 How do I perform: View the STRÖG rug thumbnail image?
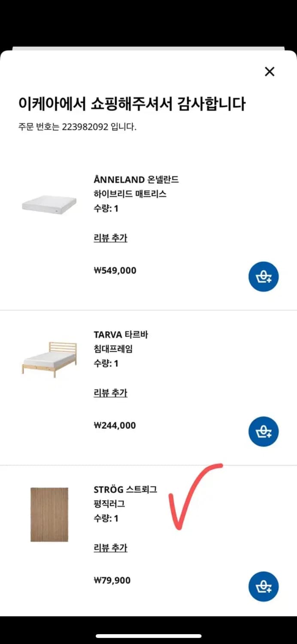48,514
